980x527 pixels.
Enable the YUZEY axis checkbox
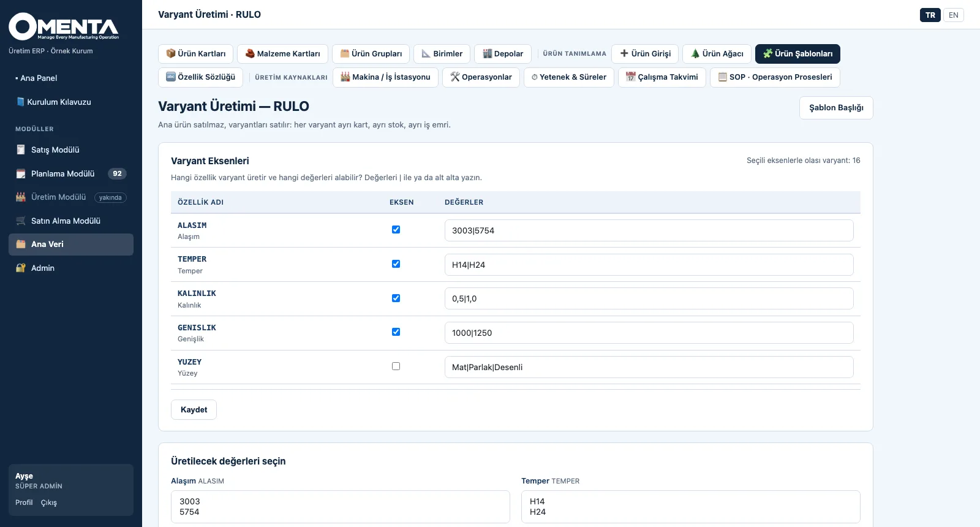click(x=396, y=366)
